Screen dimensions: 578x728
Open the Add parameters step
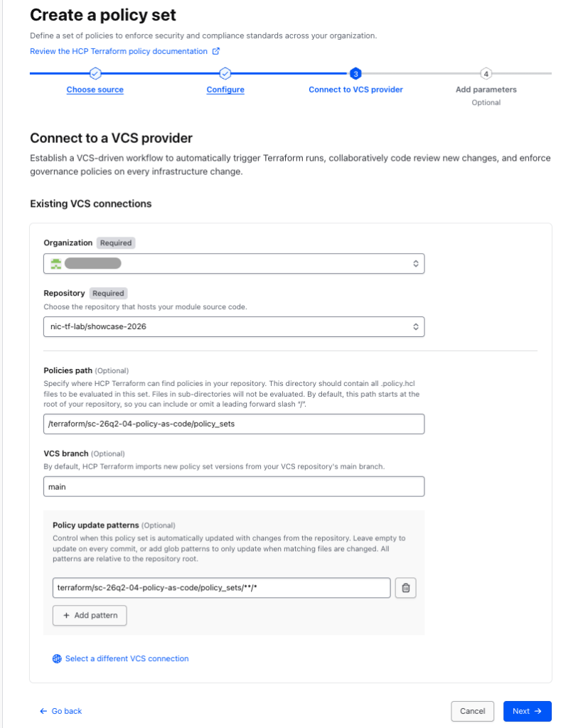[486, 90]
